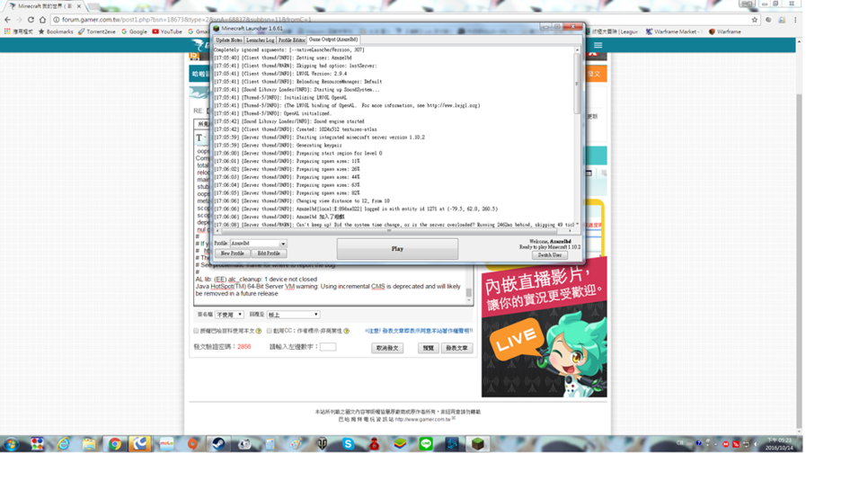
Task: Click the New Profile button
Action: pos(232,253)
